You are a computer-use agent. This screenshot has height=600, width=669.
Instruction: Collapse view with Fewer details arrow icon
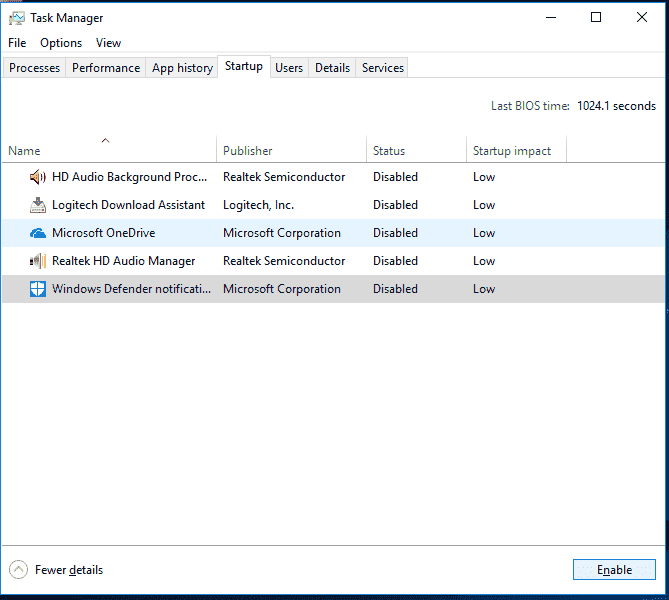pos(18,570)
